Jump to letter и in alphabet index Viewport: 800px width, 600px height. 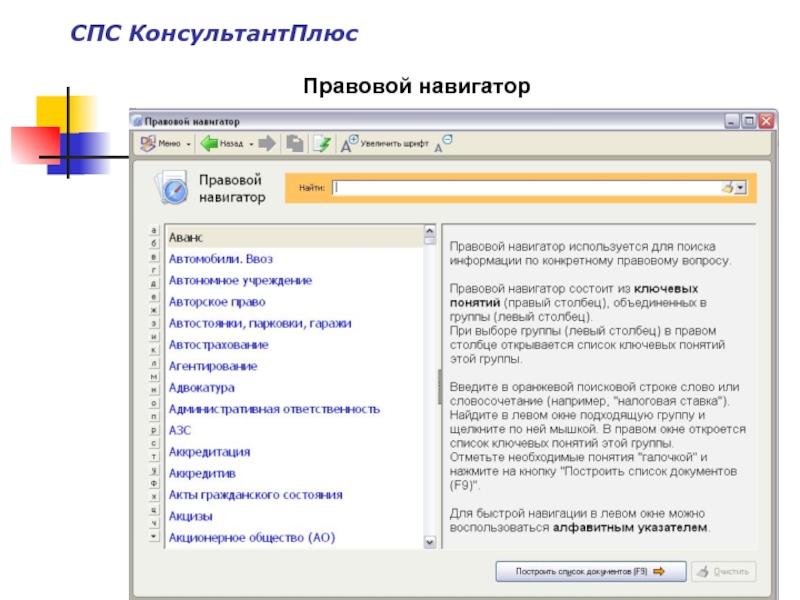point(154,337)
